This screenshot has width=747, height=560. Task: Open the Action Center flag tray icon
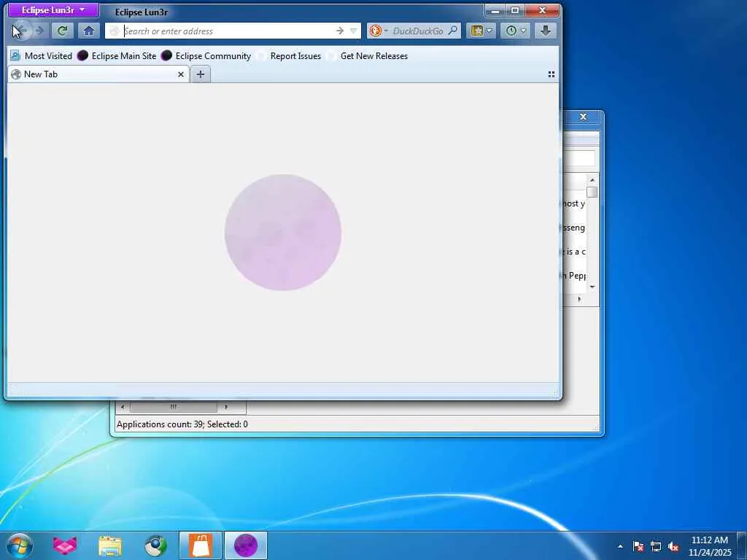638,546
